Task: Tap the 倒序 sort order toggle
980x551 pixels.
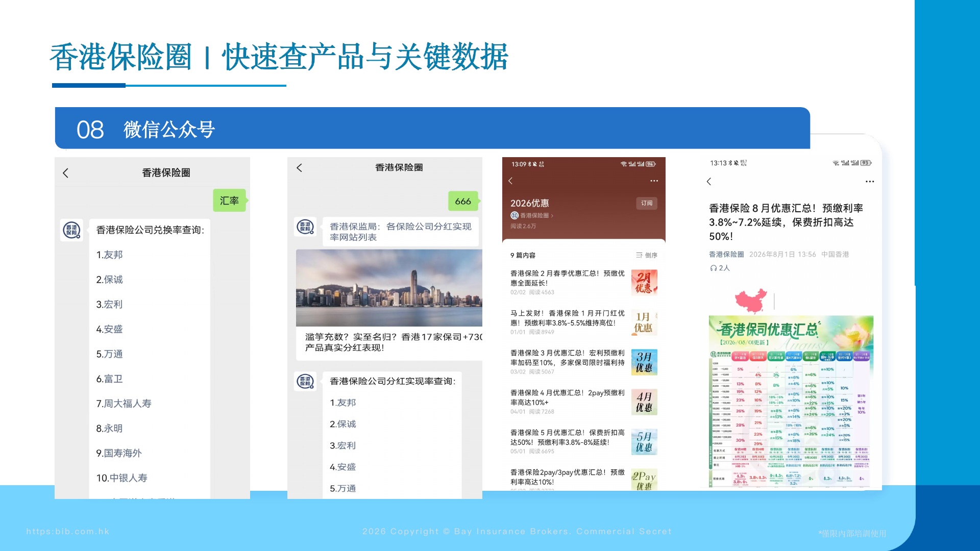Action: pyautogui.click(x=647, y=255)
